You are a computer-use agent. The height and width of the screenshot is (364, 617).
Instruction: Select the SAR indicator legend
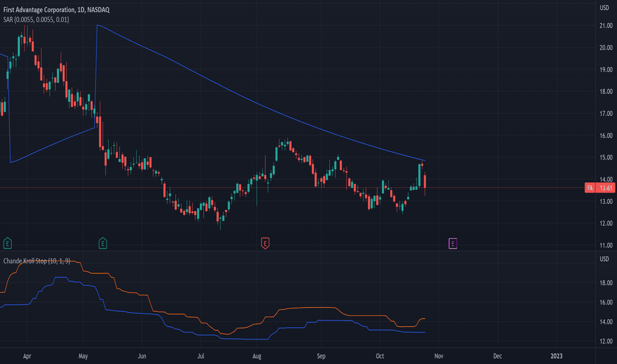pyautogui.click(x=36, y=20)
